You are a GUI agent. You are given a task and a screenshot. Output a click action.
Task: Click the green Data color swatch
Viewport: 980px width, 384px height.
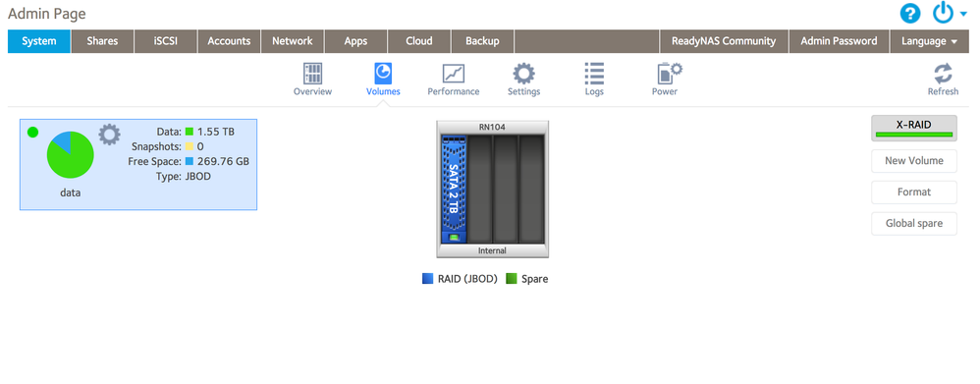[x=190, y=132]
